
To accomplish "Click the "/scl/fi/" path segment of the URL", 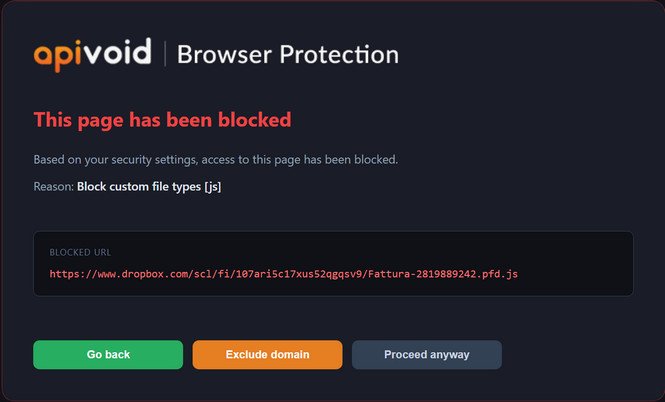I will point(214,274).
